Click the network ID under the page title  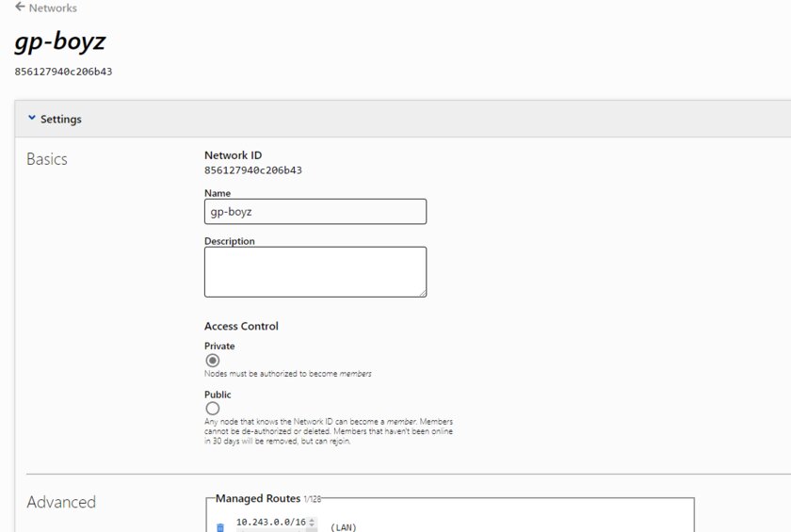64,72
